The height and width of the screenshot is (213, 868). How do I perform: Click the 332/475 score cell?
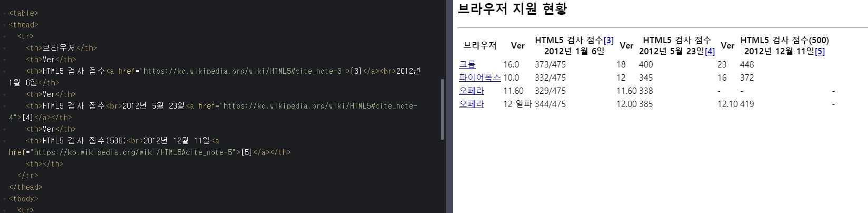pos(550,78)
